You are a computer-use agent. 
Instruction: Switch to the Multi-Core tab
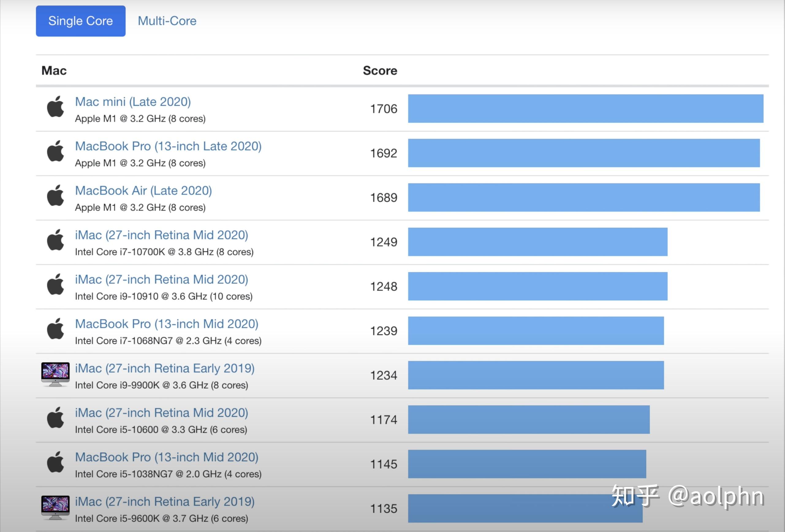point(167,21)
